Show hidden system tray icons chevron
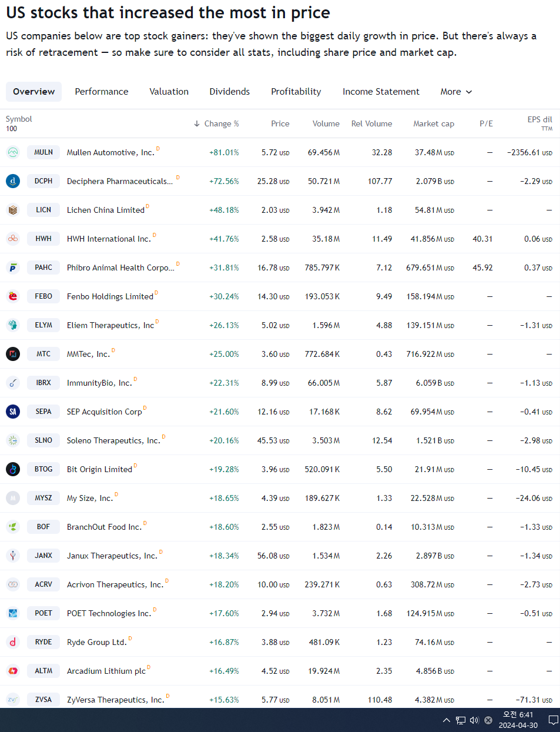Screen dimensions: 560x732 point(447,720)
